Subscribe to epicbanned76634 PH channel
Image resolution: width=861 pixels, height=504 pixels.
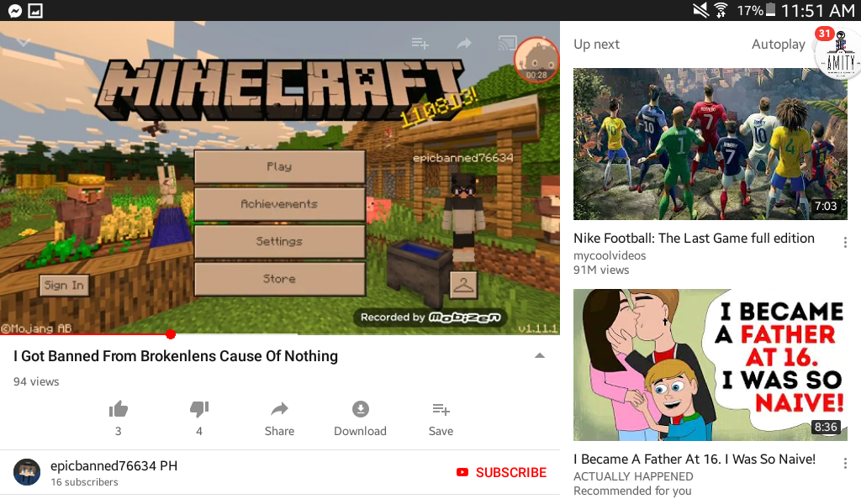(x=501, y=472)
